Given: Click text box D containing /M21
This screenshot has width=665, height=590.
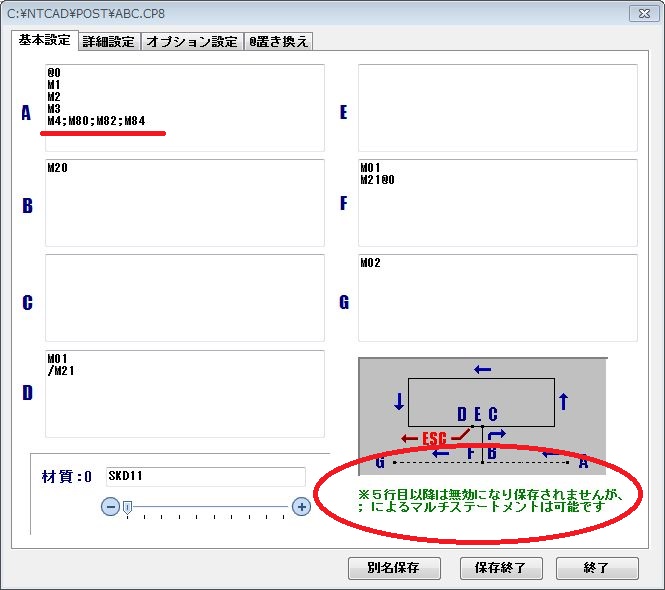Looking at the screenshot, I should 184,393.
